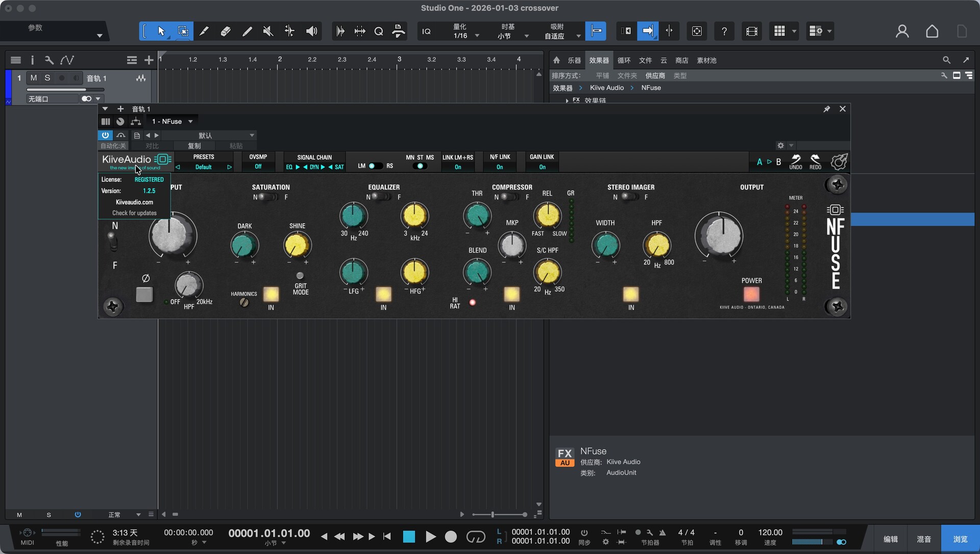Viewport: 980px width, 554px height.
Task: Click the transport Record button
Action: tap(451, 537)
